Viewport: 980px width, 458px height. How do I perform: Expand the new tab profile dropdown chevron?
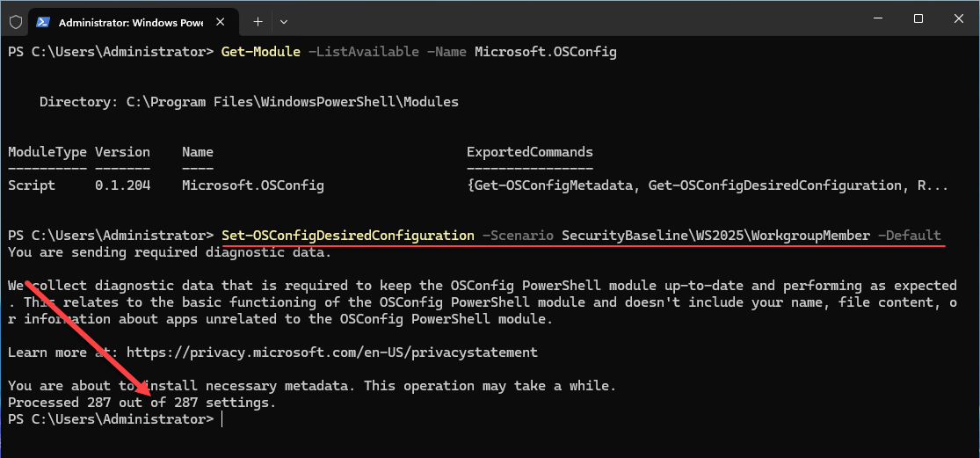284,20
